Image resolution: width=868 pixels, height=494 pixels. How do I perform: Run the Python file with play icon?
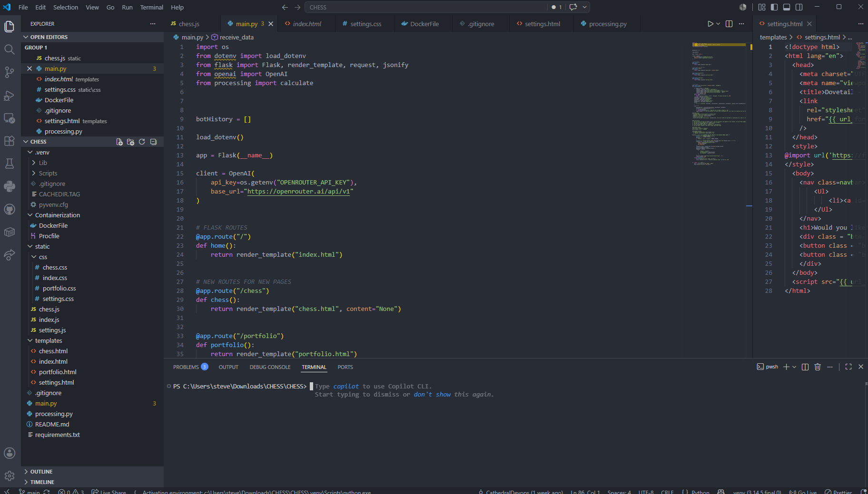(710, 24)
